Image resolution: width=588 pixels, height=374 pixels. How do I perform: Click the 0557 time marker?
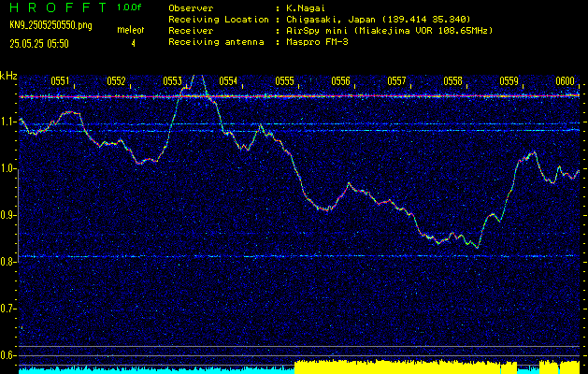pyautogui.click(x=396, y=81)
